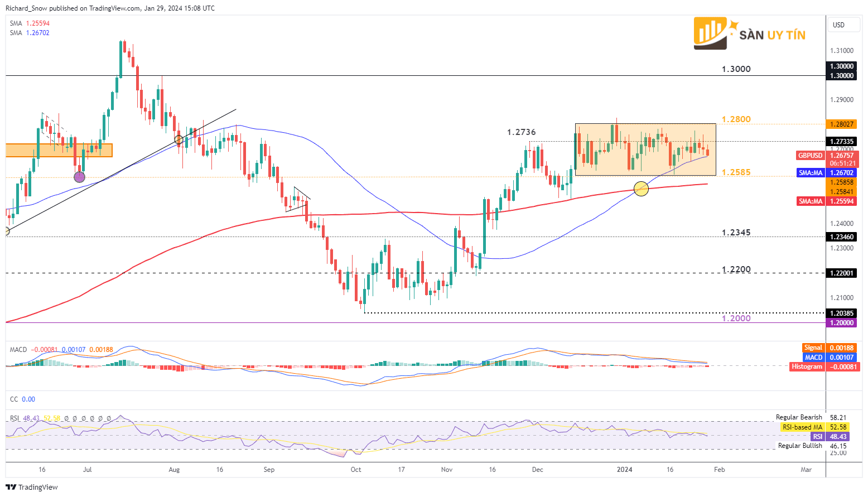
Task: Click the 1.21000 price scale value
Action: [842, 298]
